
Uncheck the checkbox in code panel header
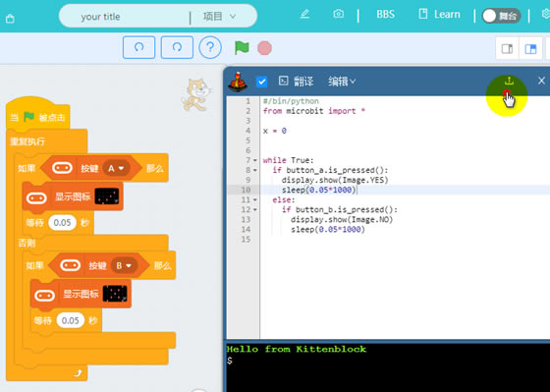coord(261,82)
